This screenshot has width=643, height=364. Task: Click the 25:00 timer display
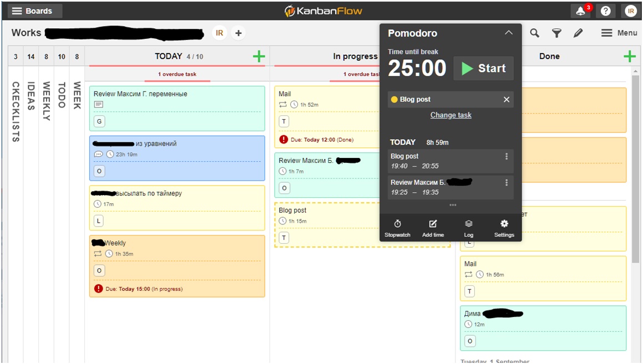417,68
